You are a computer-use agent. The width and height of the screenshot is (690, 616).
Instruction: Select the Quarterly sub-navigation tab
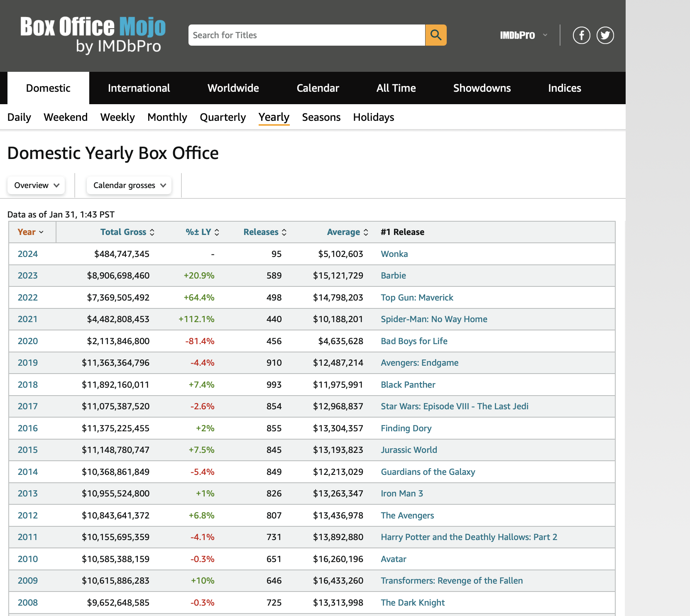pos(223,117)
